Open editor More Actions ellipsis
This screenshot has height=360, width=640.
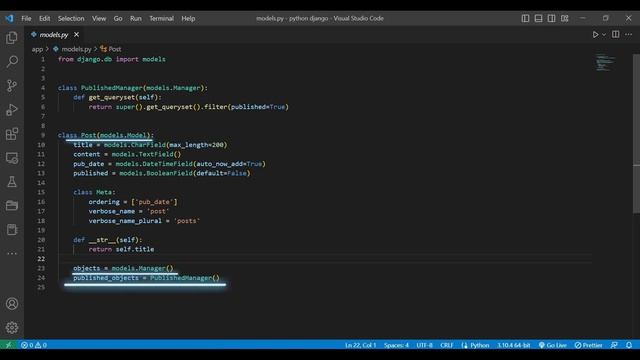629,34
